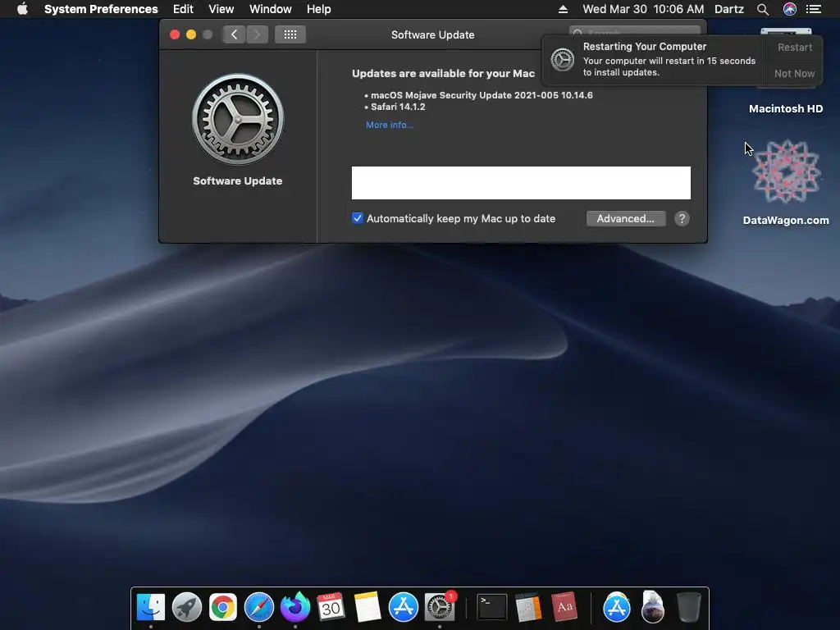Activate Siri from the menu bar
This screenshot has height=630, width=840.
790,9
